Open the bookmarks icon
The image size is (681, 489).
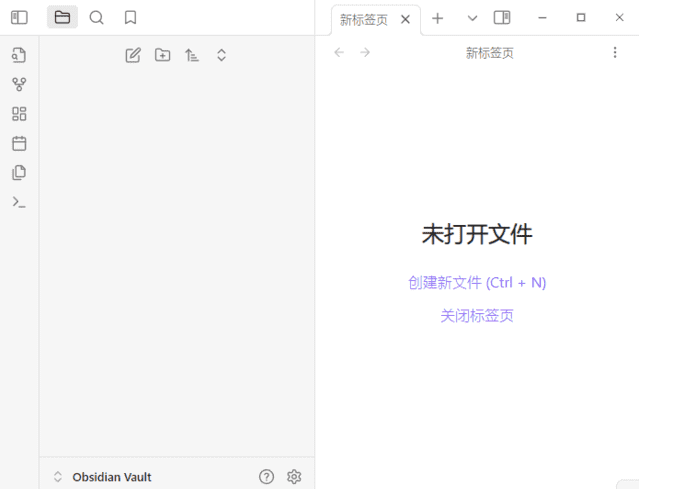pyautogui.click(x=130, y=18)
